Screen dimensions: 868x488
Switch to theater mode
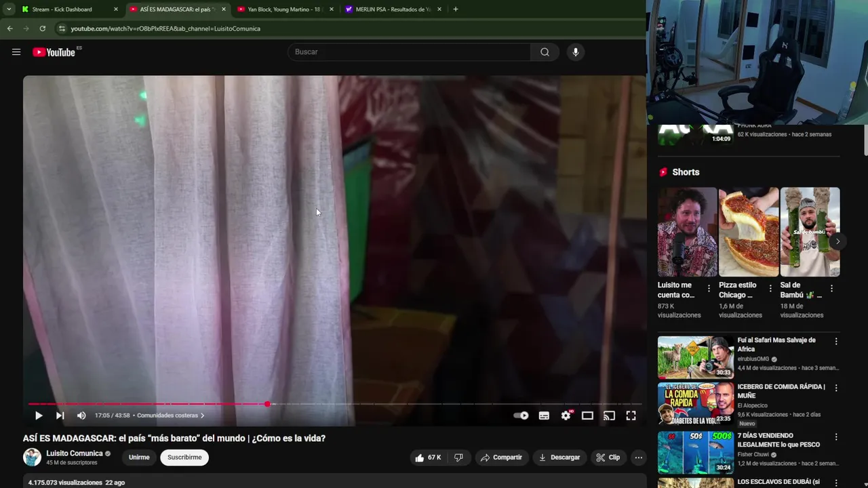[588, 415]
